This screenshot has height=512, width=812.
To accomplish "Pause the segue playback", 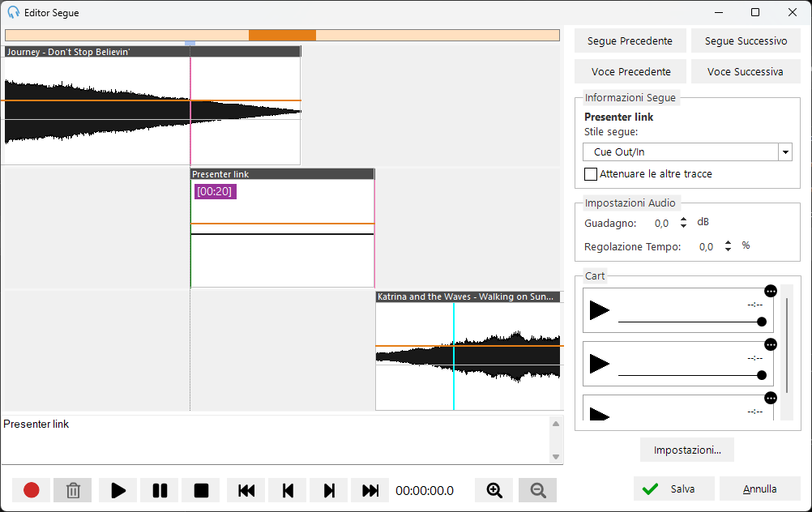I will point(160,490).
